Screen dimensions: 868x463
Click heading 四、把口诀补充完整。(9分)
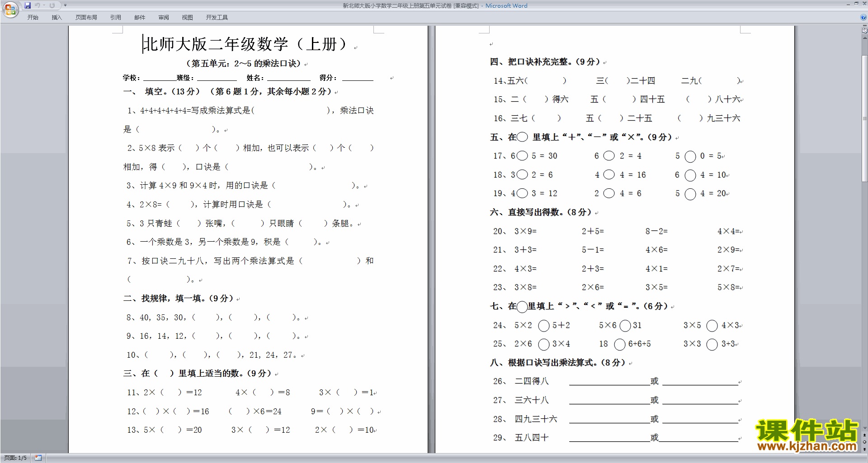545,62
